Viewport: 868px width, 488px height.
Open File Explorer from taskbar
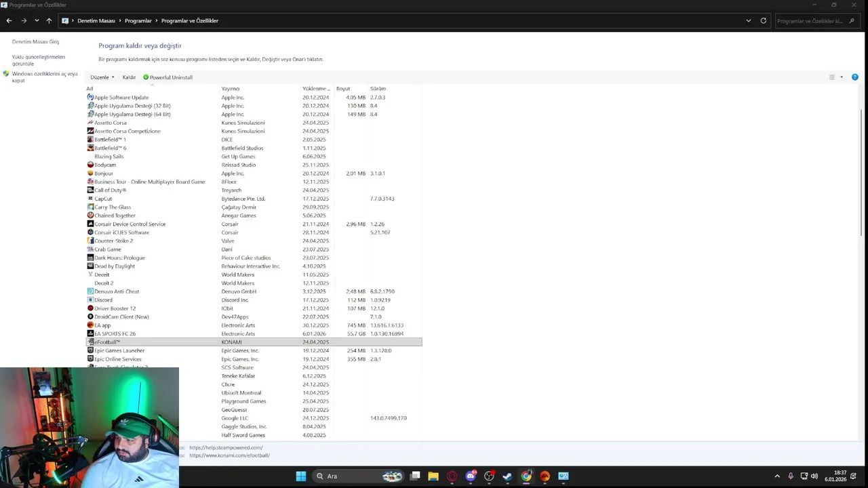[x=433, y=476]
